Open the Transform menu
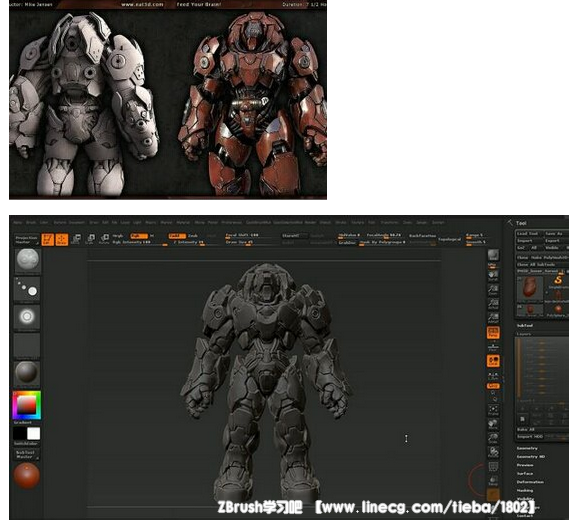The width and height of the screenshot is (572, 524). click(x=390, y=222)
